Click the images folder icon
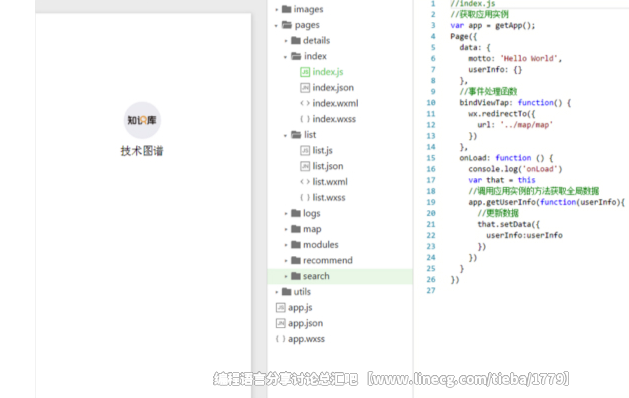The height and width of the screenshot is (398, 629). click(x=286, y=9)
